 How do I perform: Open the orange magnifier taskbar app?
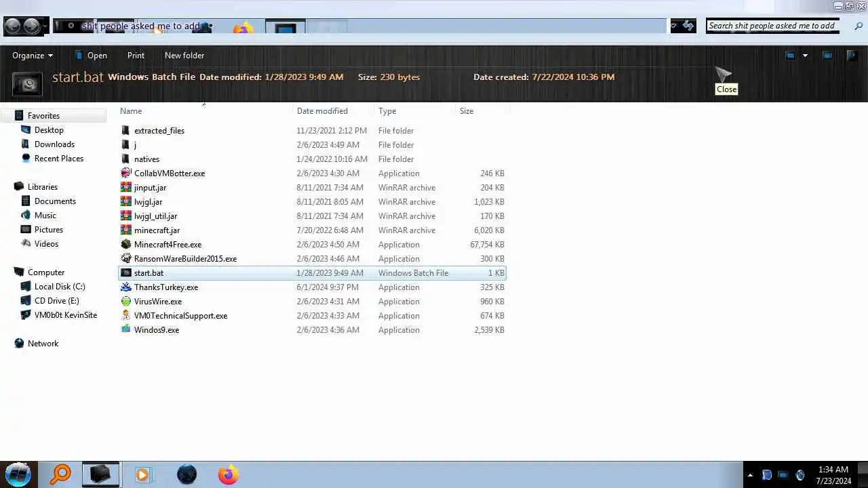pos(61,474)
